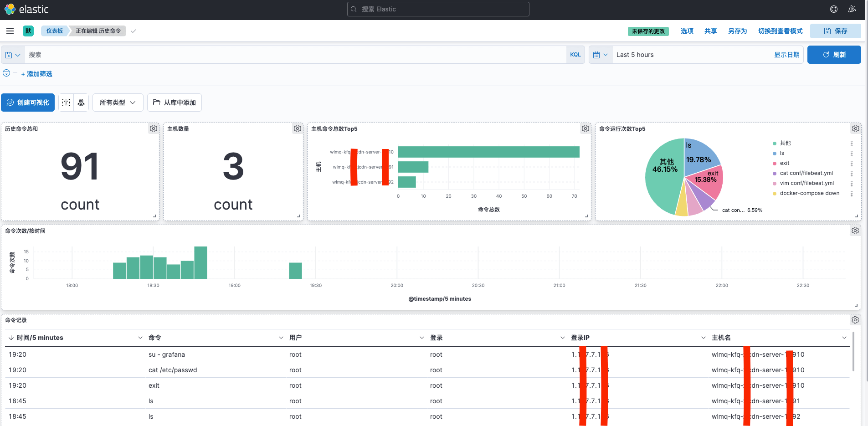The image size is (868, 426).
Task: Open the 选项 menu
Action: (x=687, y=31)
